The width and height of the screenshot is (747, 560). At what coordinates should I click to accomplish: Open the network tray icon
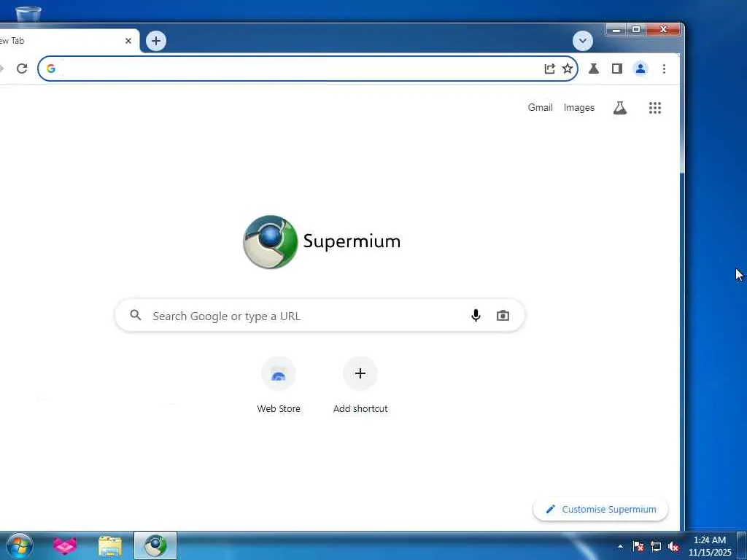656,547
